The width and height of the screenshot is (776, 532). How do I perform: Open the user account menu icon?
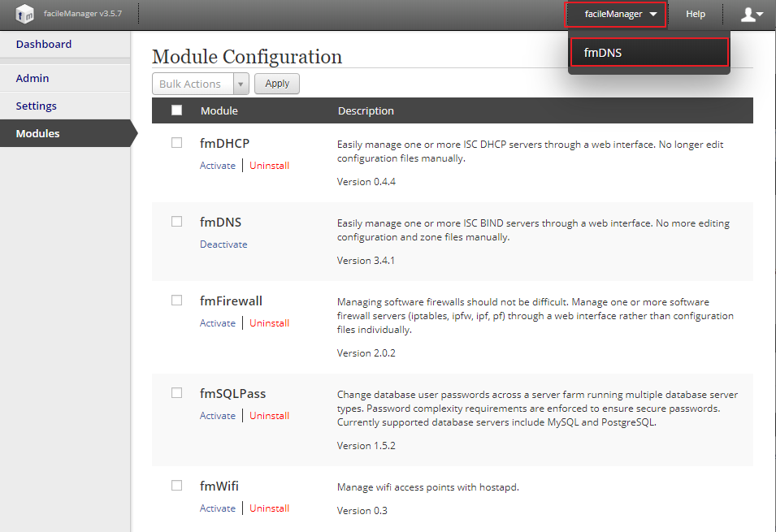pyautogui.click(x=752, y=15)
